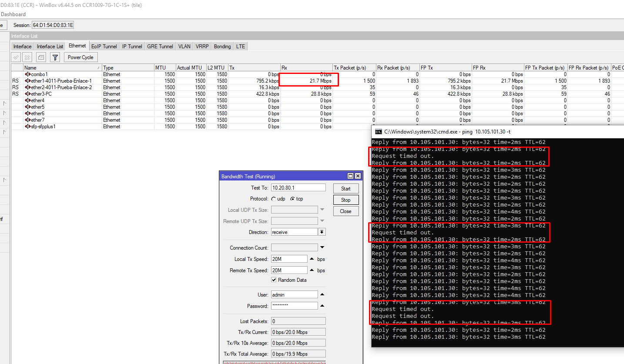Switch to the EoIP Tunnel tab
The image size is (624, 364).
click(x=104, y=47)
